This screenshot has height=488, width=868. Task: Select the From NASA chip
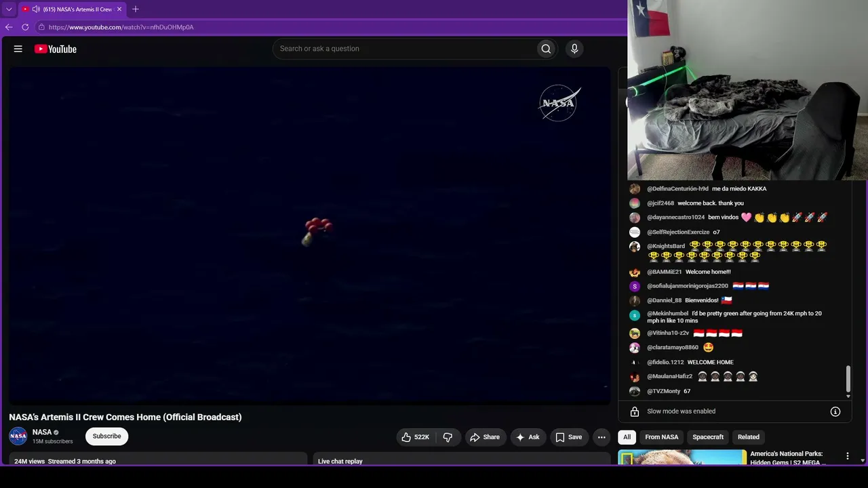pos(662,437)
